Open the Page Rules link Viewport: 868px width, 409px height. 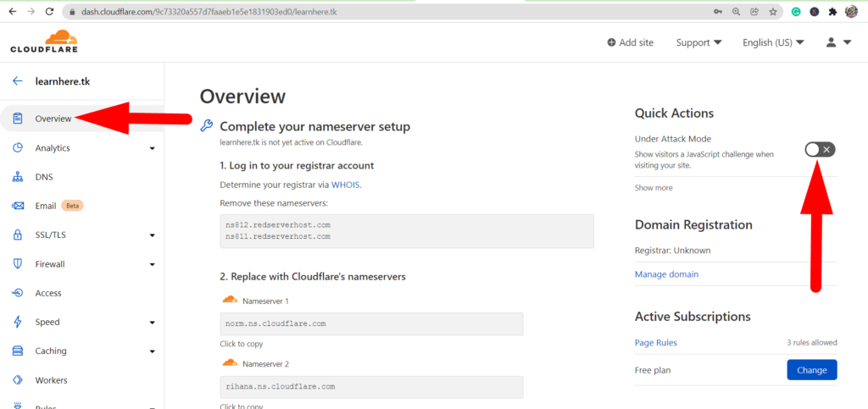click(655, 343)
